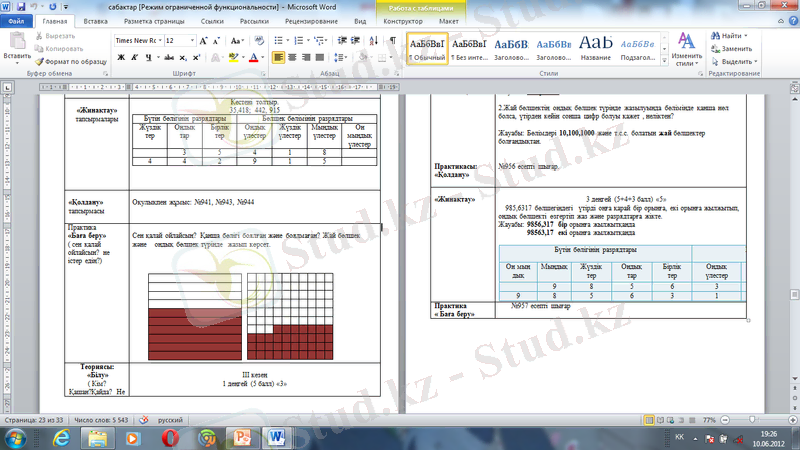Viewport: 800px width, 450px height.
Task: Apply the Название style
Action: coord(595,48)
